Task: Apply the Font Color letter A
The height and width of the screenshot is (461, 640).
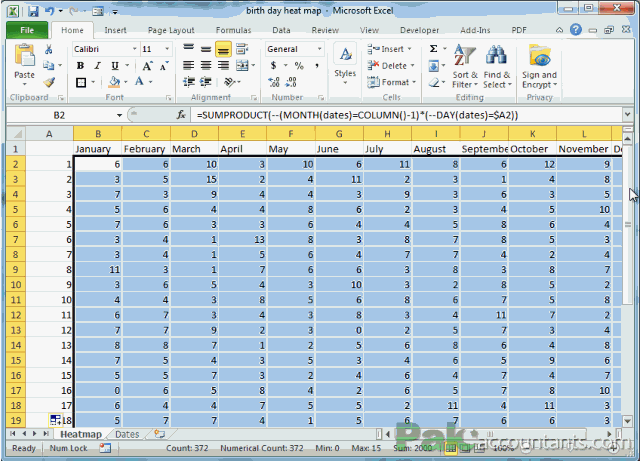Action: pyautogui.click(x=139, y=82)
